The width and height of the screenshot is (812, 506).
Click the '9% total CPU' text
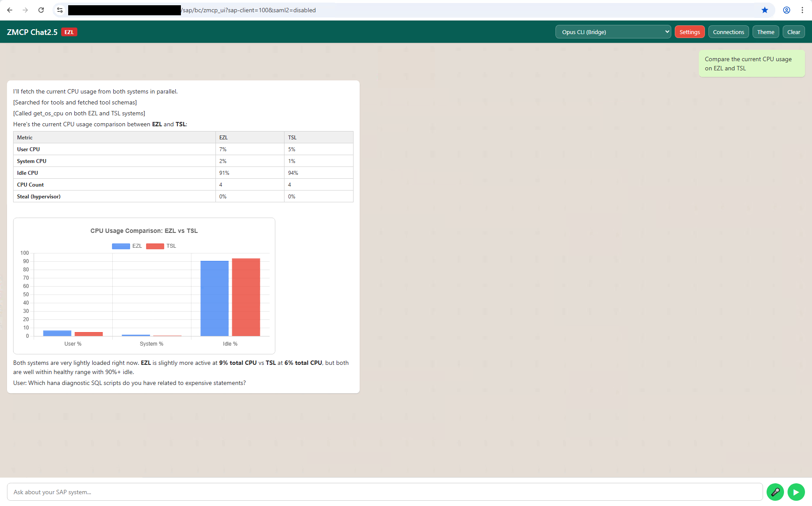pos(238,363)
